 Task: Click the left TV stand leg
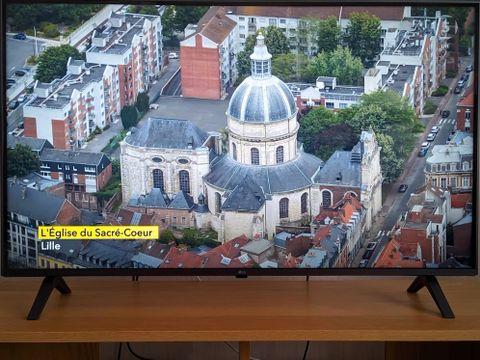(x=49, y=297)
